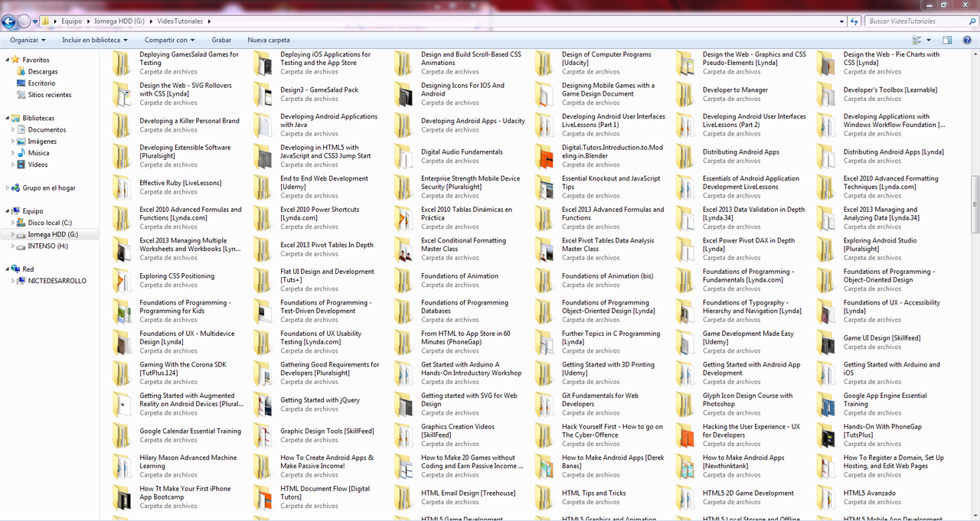This screenshot has height=521, width=980.
Task: Select folder name 'HTML Tips and Tricks'
Action: click(594, 493)
